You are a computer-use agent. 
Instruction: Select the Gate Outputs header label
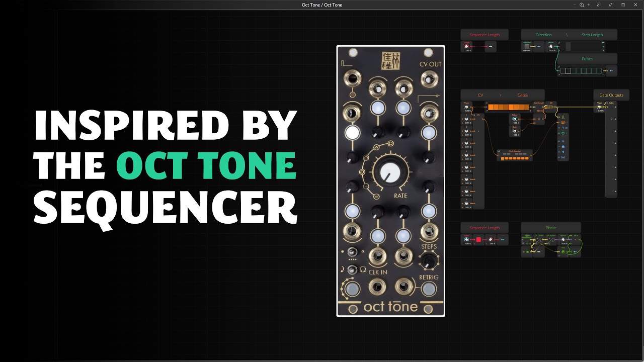coord(611,95)
